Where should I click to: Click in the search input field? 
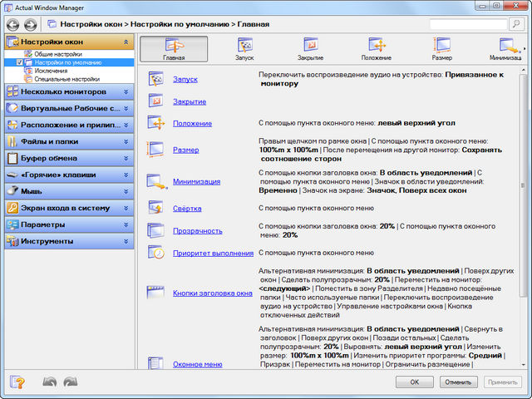pyautogui.click(x=467, y=25)
